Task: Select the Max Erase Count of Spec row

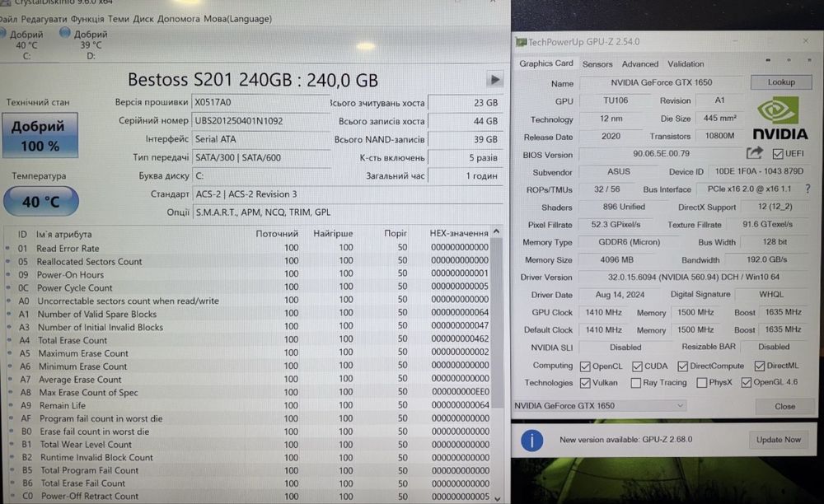Action: [x=247, y=392]
